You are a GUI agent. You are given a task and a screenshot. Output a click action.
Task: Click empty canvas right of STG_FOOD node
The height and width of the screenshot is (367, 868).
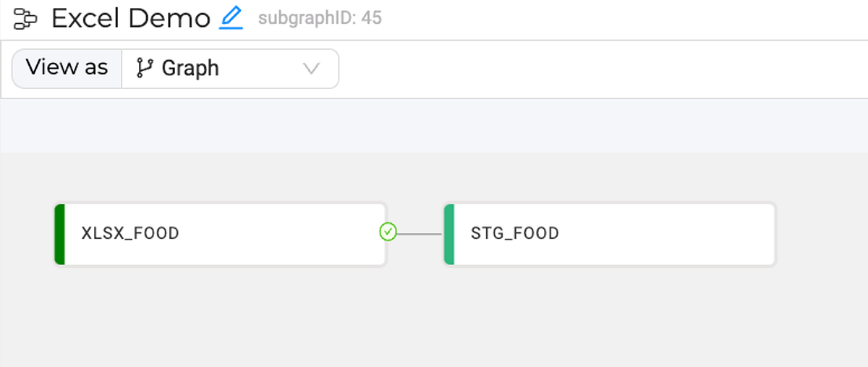pos(822,234)
